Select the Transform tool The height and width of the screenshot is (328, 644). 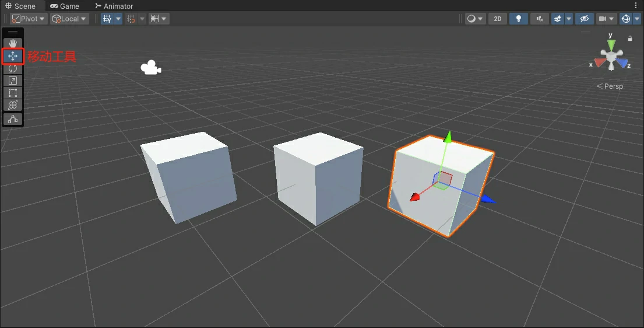click(13, 105)
